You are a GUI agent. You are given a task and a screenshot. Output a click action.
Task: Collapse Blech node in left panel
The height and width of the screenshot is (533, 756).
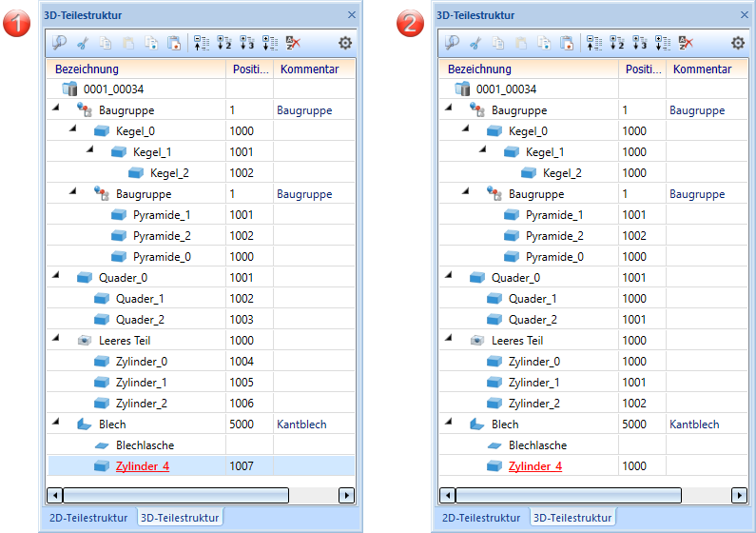point(56,422)
